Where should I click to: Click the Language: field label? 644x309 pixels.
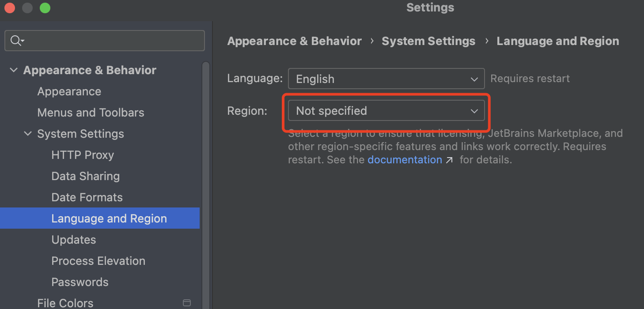click(x=255, y=79)
